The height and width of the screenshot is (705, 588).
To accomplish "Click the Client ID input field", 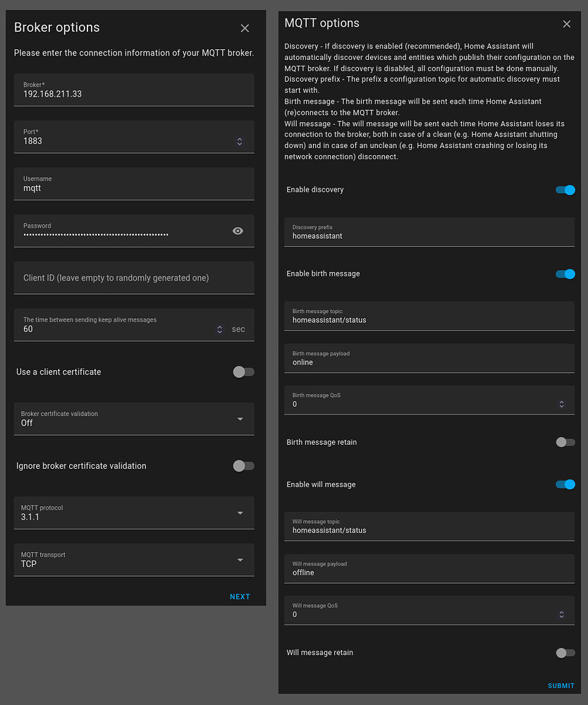I will click(134, 278).
